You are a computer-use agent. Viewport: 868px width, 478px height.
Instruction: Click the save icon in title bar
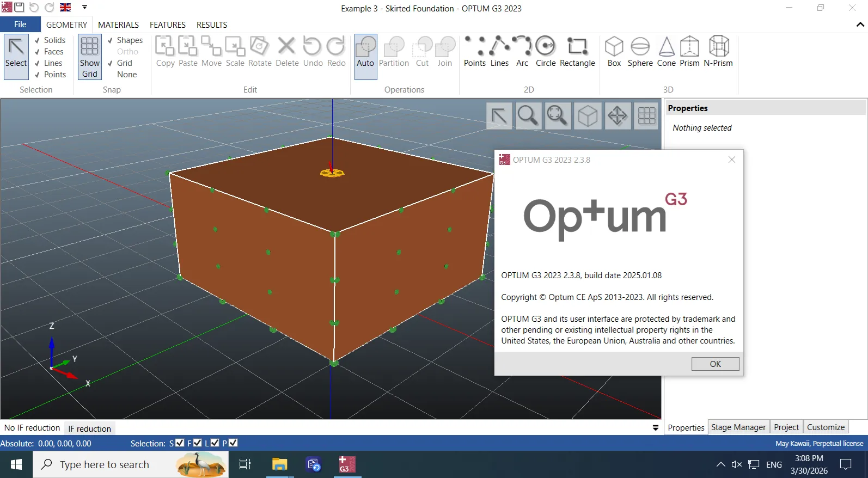[19, 7]
